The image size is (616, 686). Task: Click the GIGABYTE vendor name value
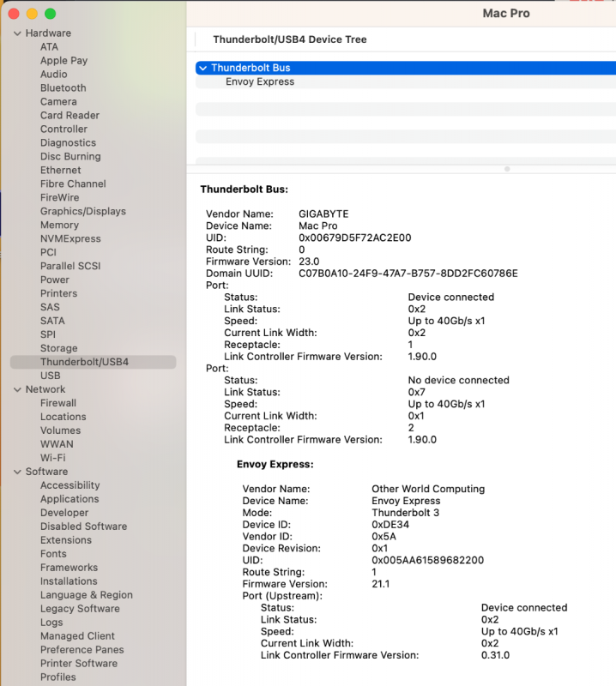[323, 214]
